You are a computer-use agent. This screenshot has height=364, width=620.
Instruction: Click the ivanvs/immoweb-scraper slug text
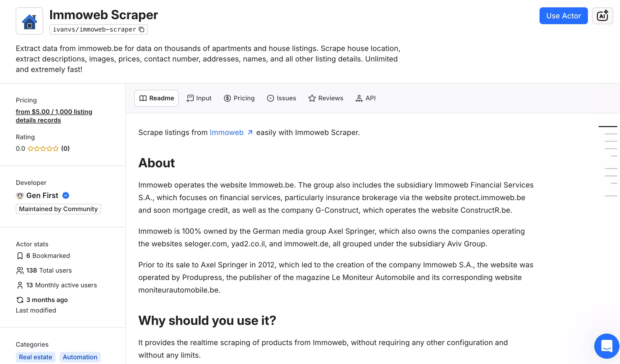pos(94,29)
